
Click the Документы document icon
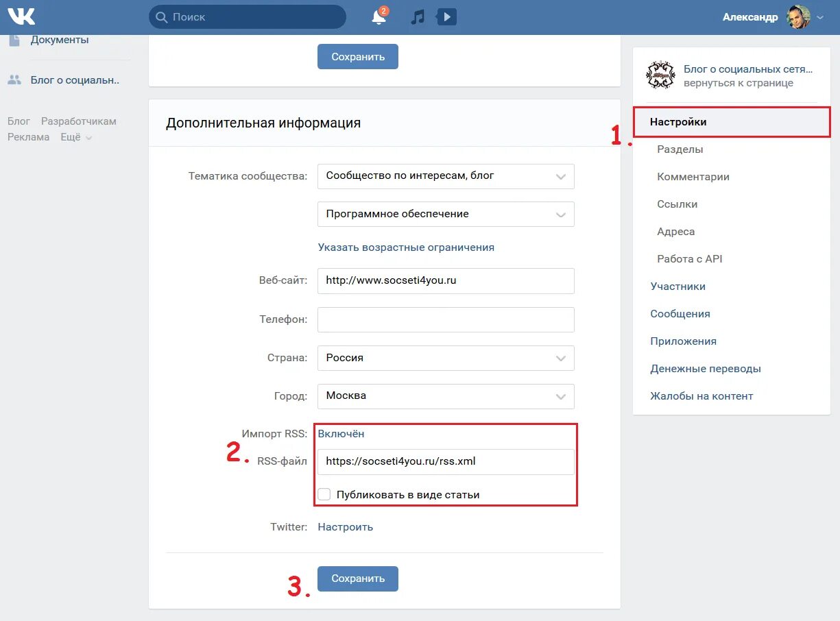(x=14, y=40)
